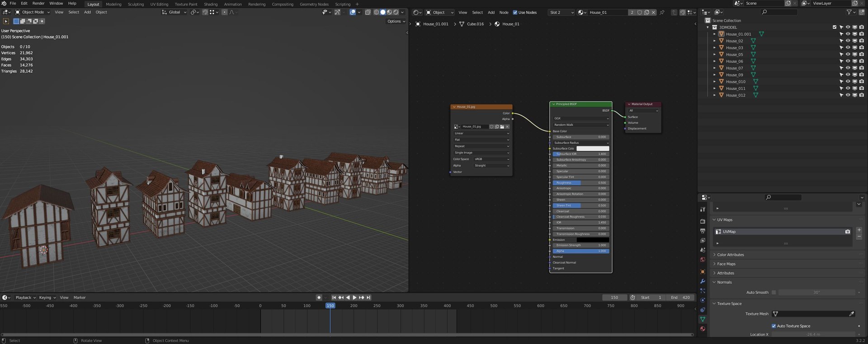The image size is (868, 344).
Task: Adjust the Roughness slider in Principled BSDF
Action: pos(581,183)
